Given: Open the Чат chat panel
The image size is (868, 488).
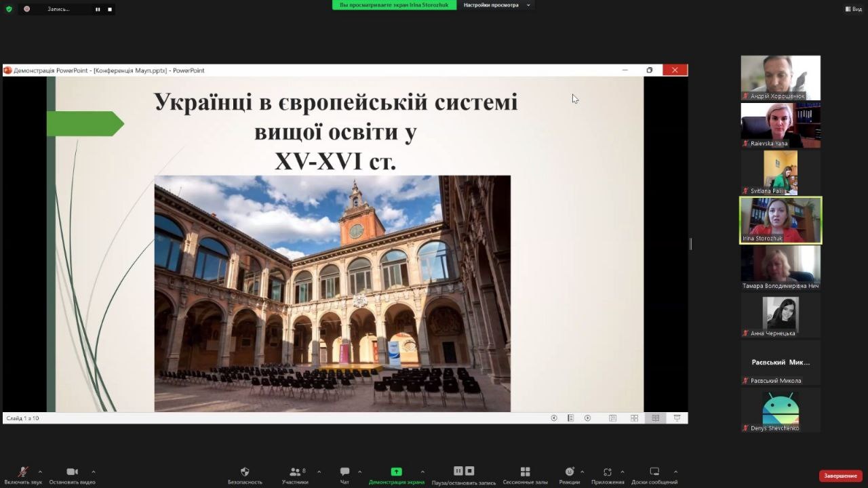Looking at the screenshot, I should tap(344, 472).
